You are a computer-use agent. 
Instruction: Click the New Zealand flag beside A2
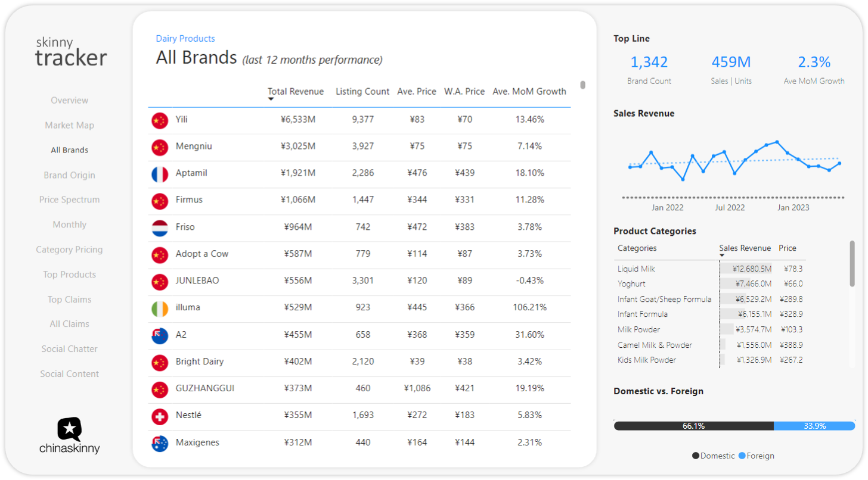(x=160, y=335)
